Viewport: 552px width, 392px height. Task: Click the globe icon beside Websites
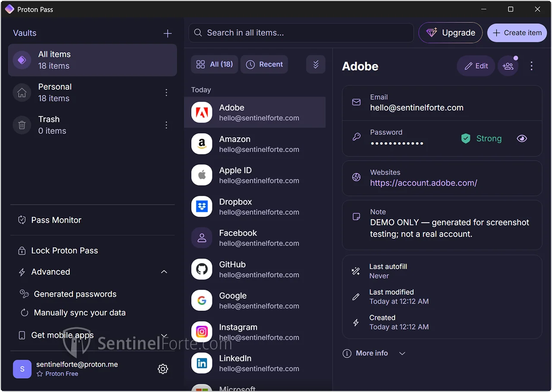(x=356, y=177)
